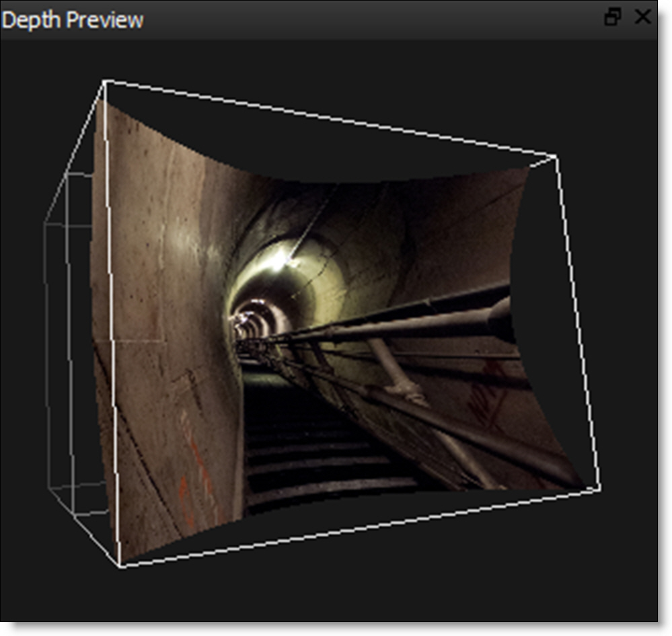The height and width of the screenshot is (636, 672).
Task: Select the top-right corner of white frame
Action: pos(555,157)
